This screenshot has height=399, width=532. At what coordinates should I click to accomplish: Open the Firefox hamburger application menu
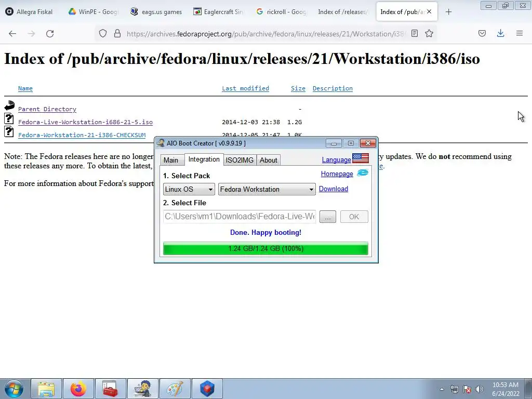pos(520,33)
